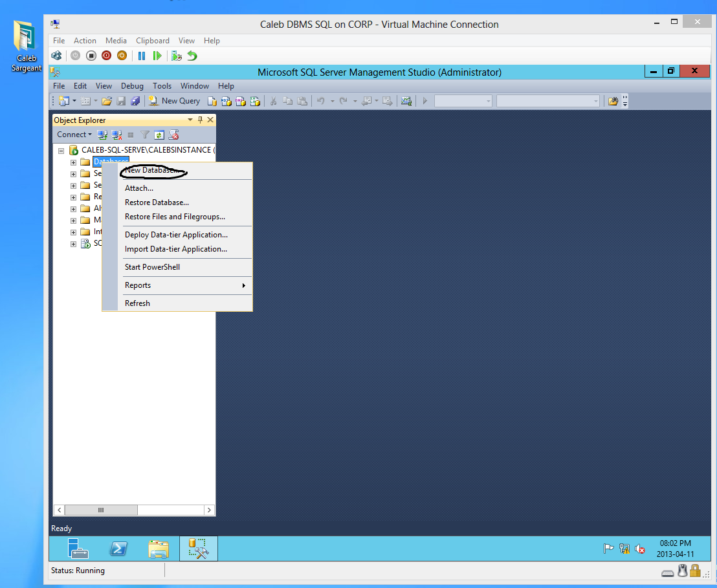
Task: Open a Database Engine Query
Action: [x=212, y=101]
